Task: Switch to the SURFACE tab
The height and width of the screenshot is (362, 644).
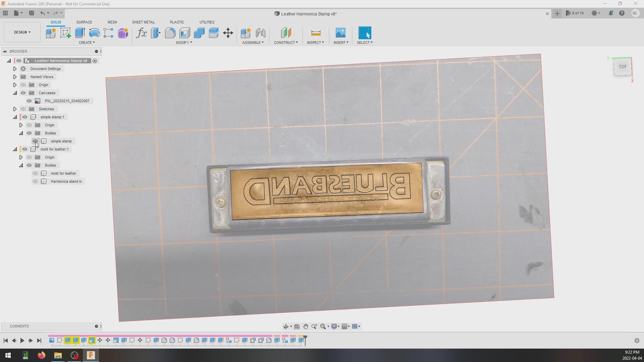Action: click(84, 22)
